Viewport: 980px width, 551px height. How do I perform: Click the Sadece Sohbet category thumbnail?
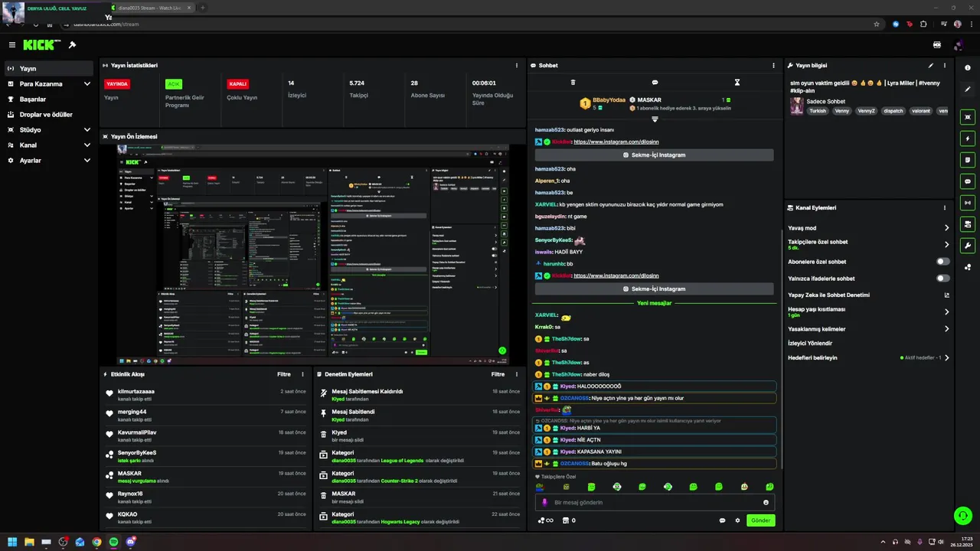coord(797,106)
